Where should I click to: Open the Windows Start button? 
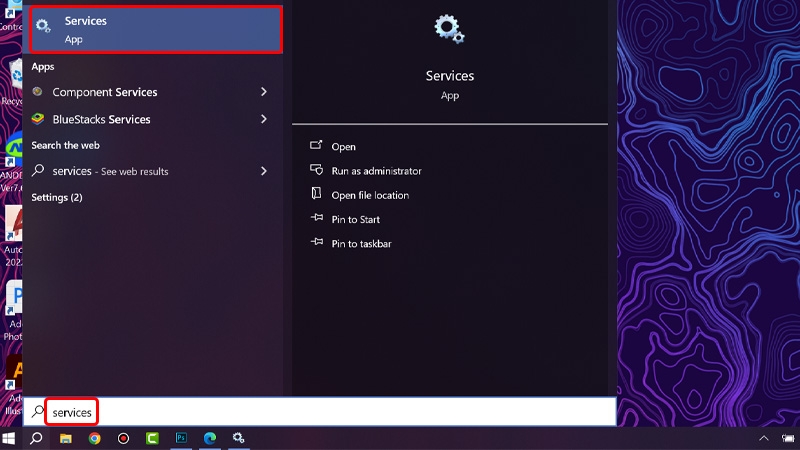coord(9,438)
